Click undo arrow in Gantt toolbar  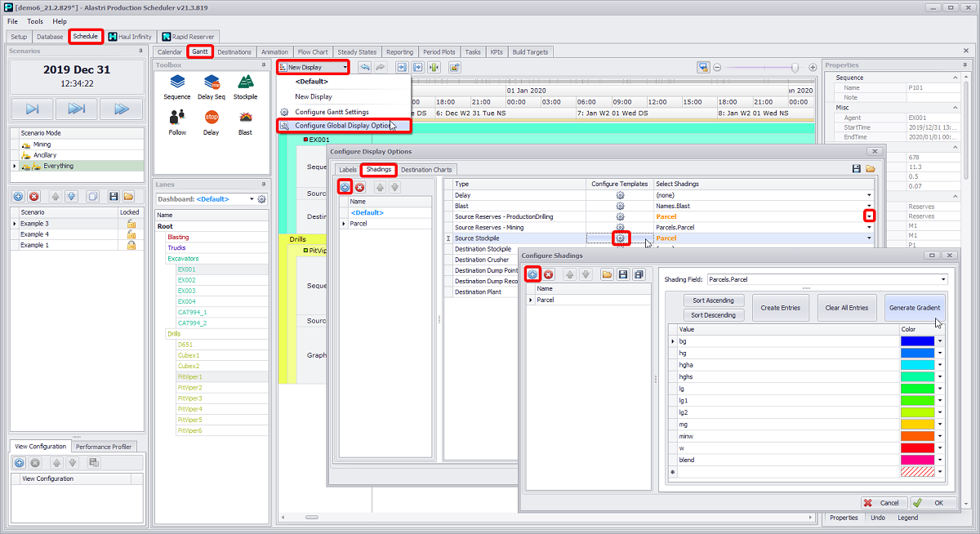[x=364, y=68]
